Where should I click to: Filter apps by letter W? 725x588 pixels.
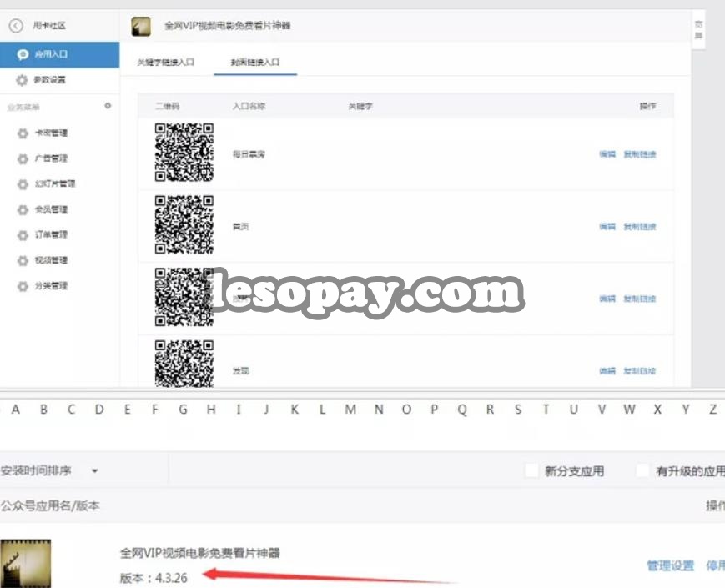point(629,410)
